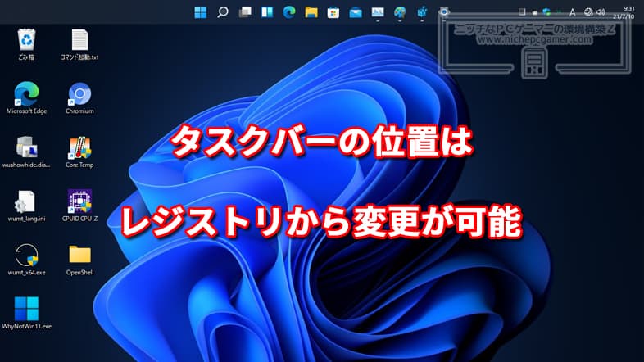Open the blue taskbar app next to Paint

[x=422, y=12]
